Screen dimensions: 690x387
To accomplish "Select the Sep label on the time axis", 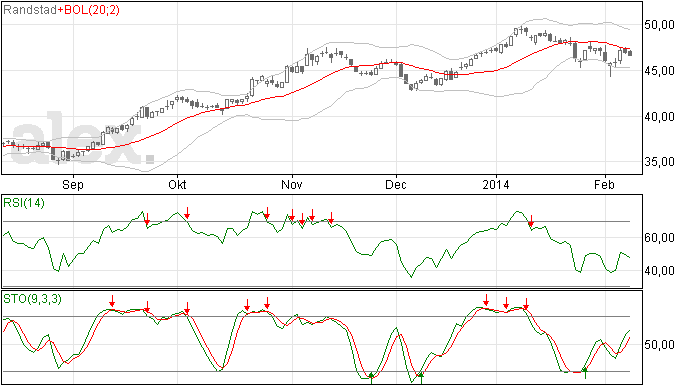I will (x=73, y=184).
